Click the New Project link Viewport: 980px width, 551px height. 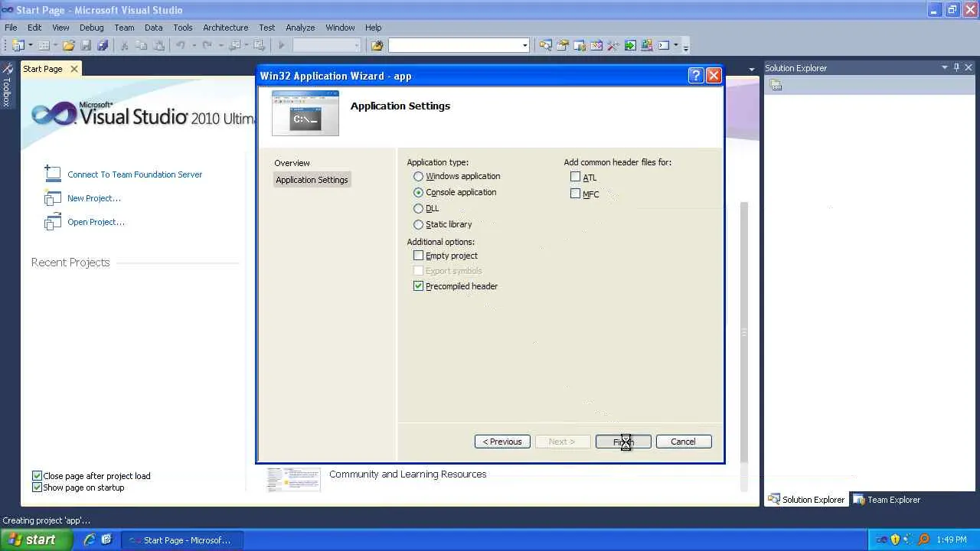[x=94, y=198]
